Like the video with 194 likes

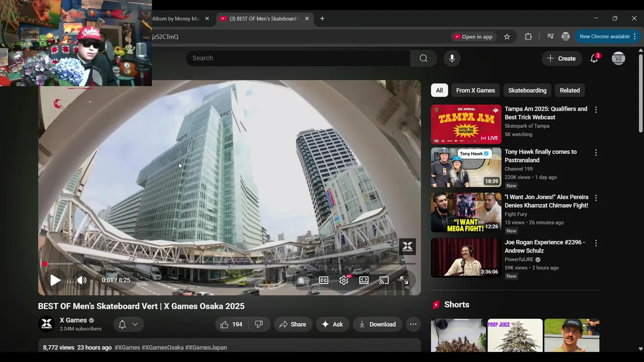click(x=231, y=324)
